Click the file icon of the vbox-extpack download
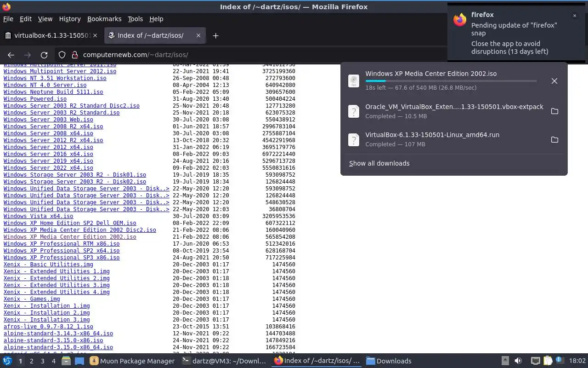 coord(354,111)
